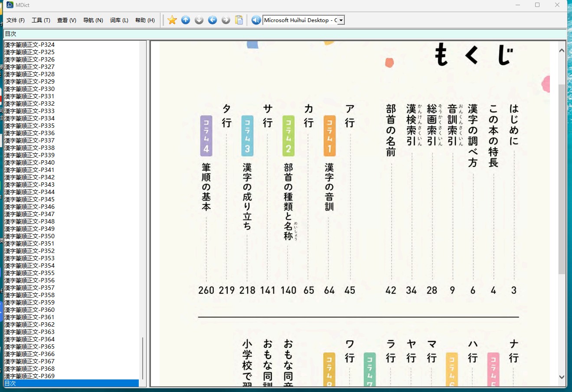Image resolution: width=572 pixels, height=392 pixels.
Task: Click the content pane scroll down arrow
Action: 562,377
